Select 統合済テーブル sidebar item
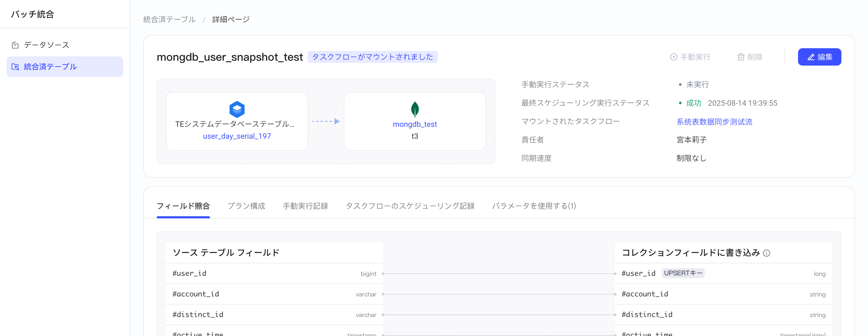 (x=65, y=67)
